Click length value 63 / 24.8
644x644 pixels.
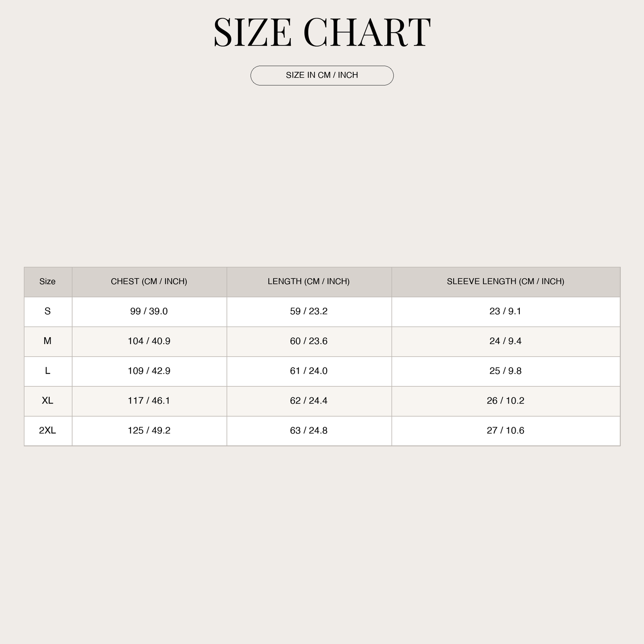click(x=309, y=431)
